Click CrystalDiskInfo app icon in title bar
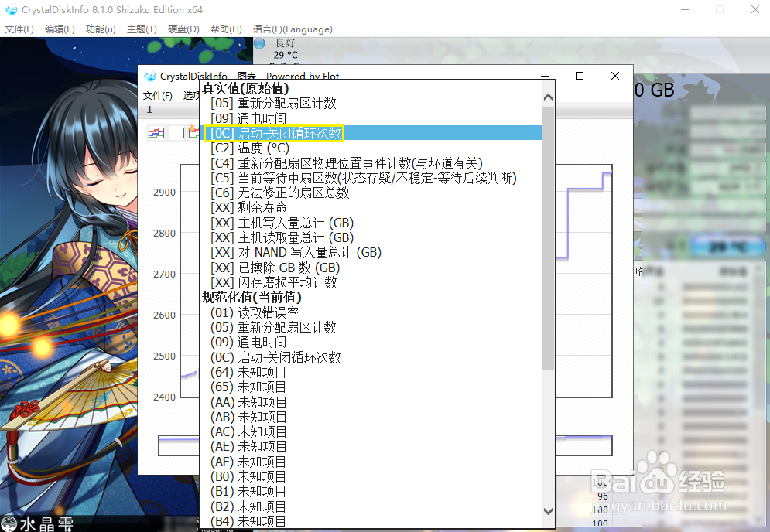 [11, 10]
